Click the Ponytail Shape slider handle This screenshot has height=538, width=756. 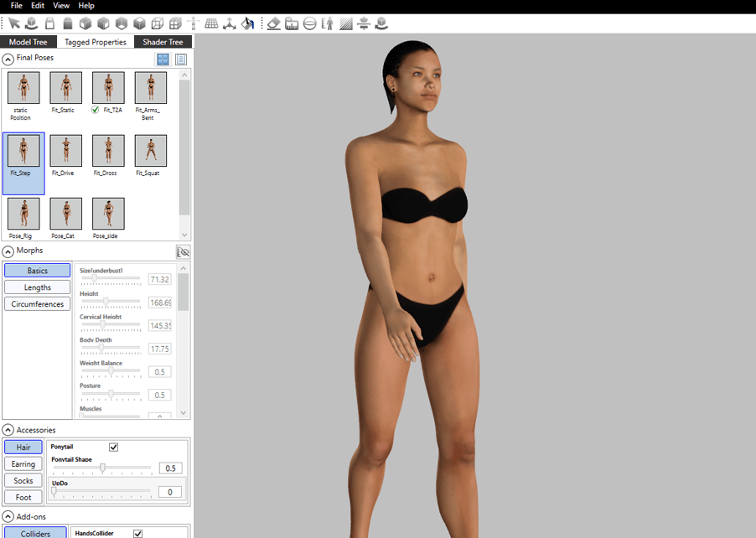pyautogui.click(x=102, y=468)
